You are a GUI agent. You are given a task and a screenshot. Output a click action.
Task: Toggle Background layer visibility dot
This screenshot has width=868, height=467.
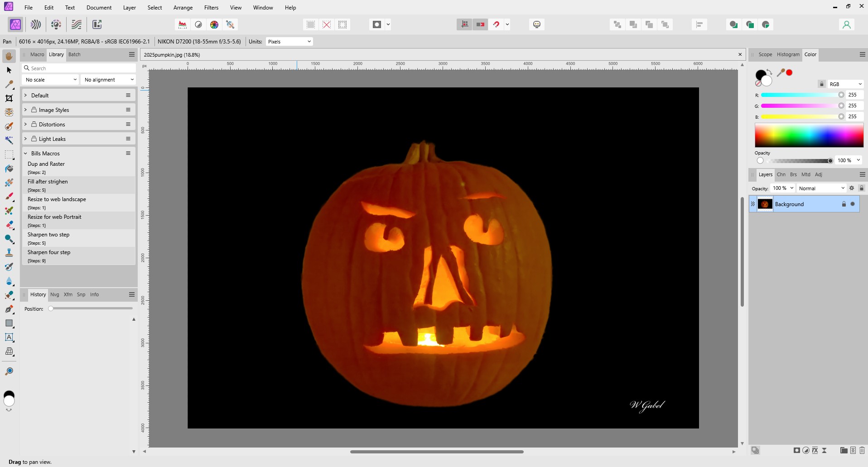[853, 204]
